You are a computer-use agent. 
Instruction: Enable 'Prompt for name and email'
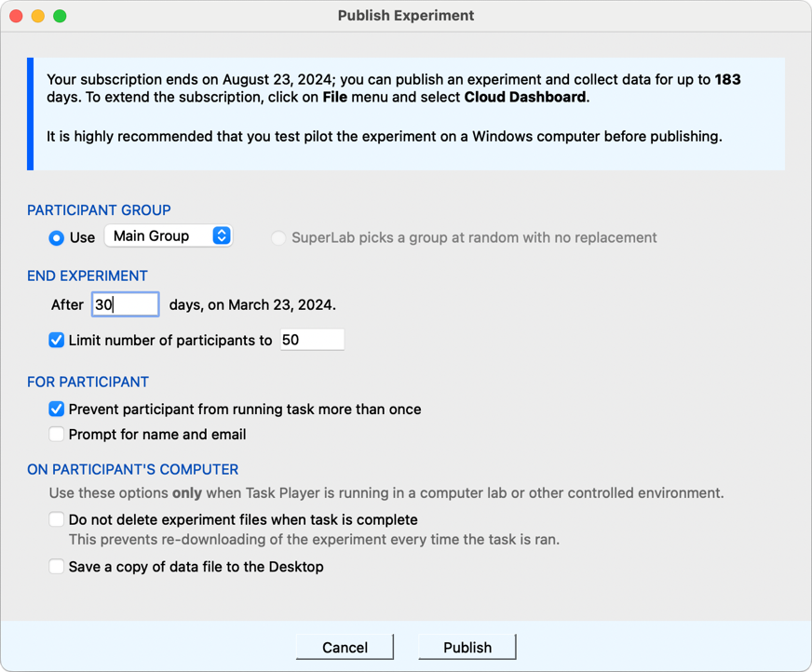click(57, 435)
